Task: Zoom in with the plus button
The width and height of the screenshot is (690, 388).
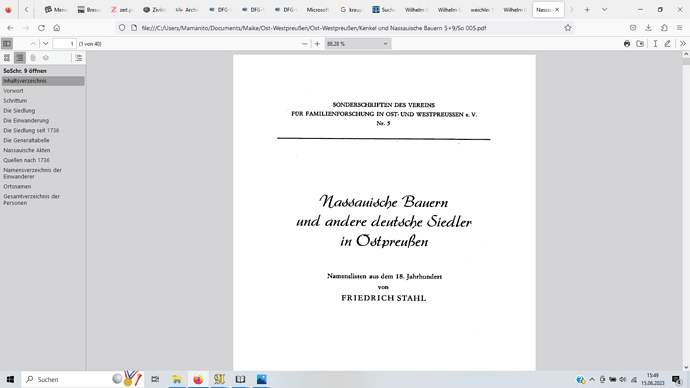Action: pos(317,44)
